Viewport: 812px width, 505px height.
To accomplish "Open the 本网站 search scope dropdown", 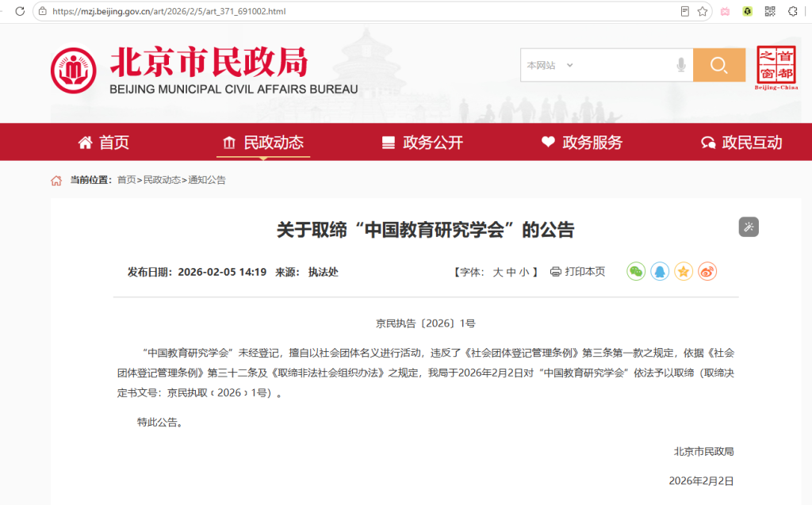I will (550, 65).
